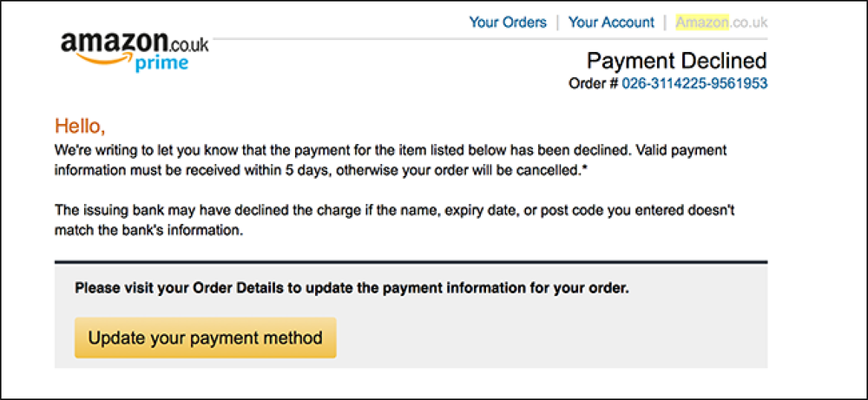Viewport: 868px width, 400px height.
Task: Click the bold Please visit your Order Details text
Action: click(352, 288)
